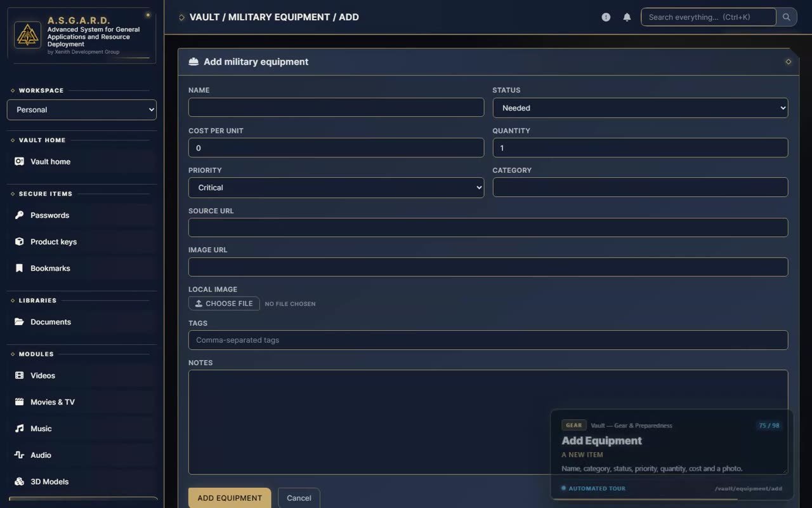Click the A.S.G.A.R.D. triangle logo
Viewport: 812px width, 508px height.
[27, 35]
